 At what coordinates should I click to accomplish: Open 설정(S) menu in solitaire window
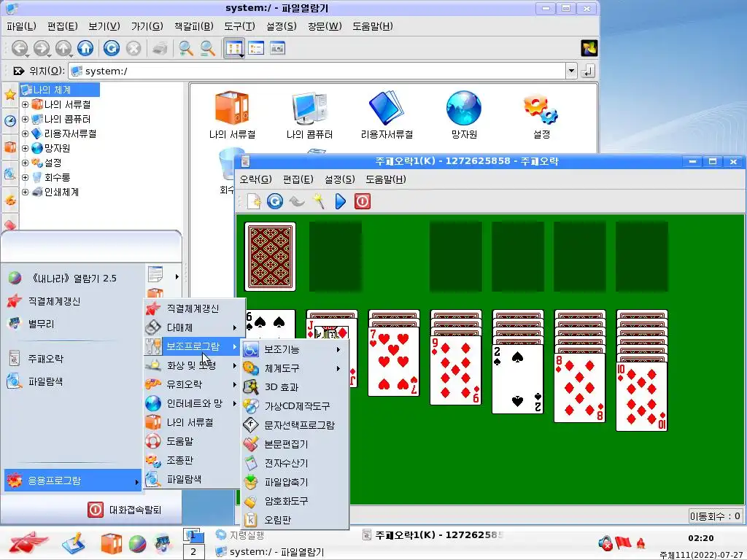click(x=340, y=179)
